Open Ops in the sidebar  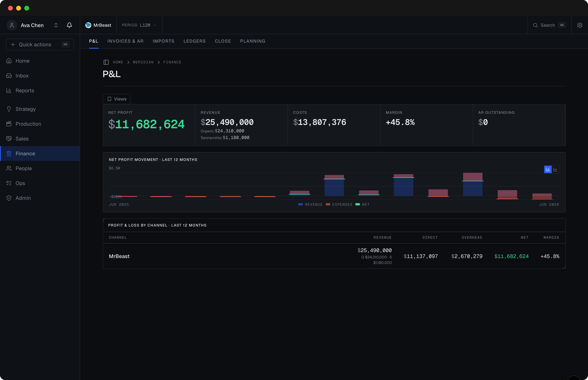pos(40,183)
